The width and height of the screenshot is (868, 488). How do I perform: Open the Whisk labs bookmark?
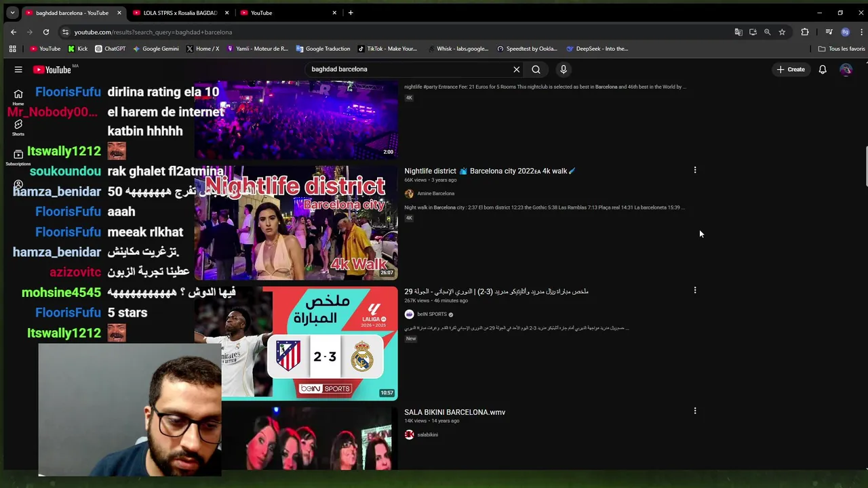click(x=457, y=49)
